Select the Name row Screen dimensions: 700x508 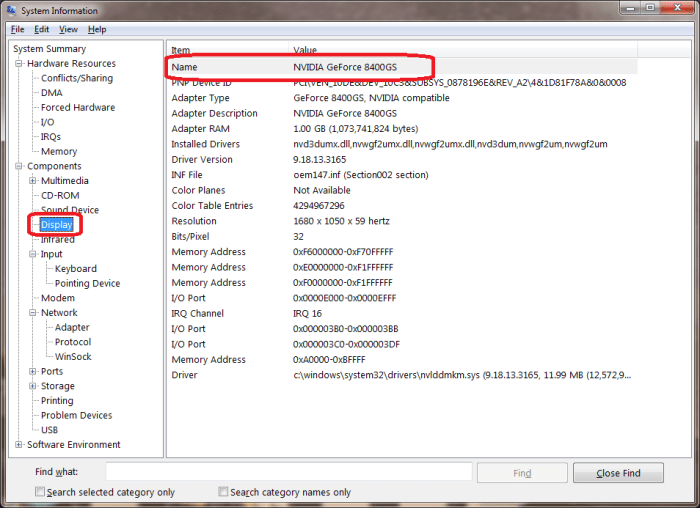(402, 67)
